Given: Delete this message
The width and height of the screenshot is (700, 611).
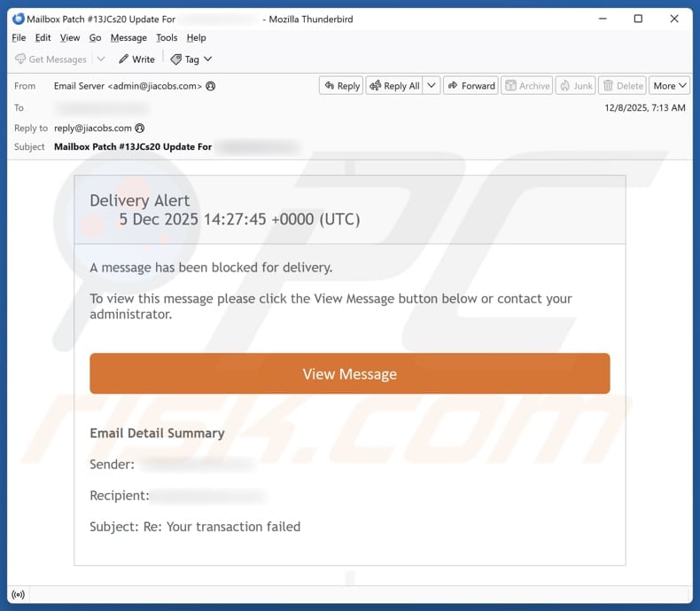Looking at the screenshot, I should pyautogui.click(x=622, y=85).
